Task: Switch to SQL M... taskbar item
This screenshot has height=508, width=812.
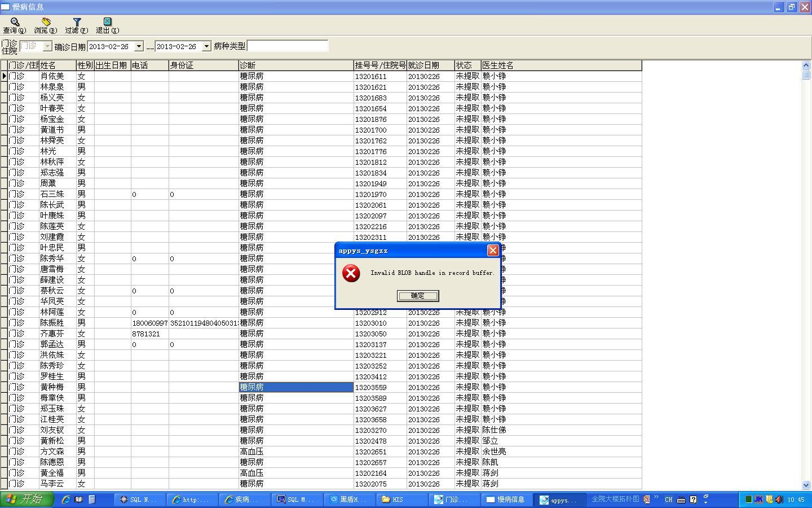Action: tap(298, 500)
